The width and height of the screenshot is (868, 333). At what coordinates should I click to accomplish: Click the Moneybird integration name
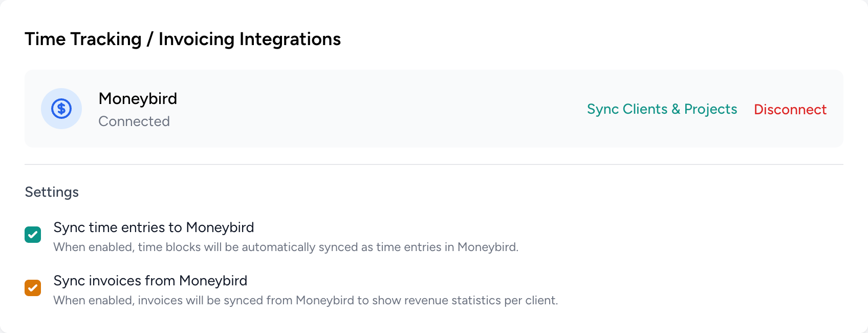(x=138, y=98)
